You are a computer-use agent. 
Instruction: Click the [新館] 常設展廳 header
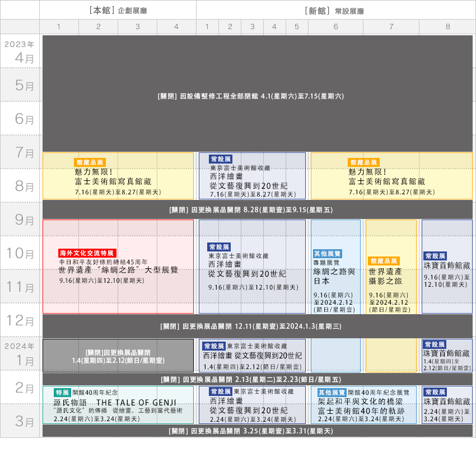[x=334, y=11]
